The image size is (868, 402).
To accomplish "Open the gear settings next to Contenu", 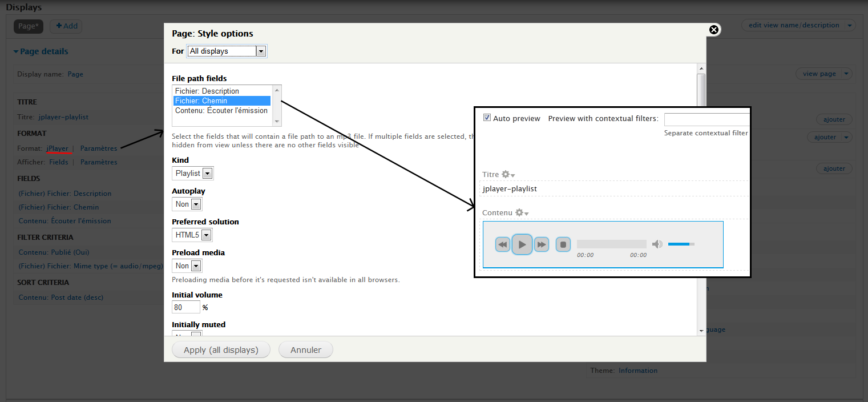I will point(520,212).
